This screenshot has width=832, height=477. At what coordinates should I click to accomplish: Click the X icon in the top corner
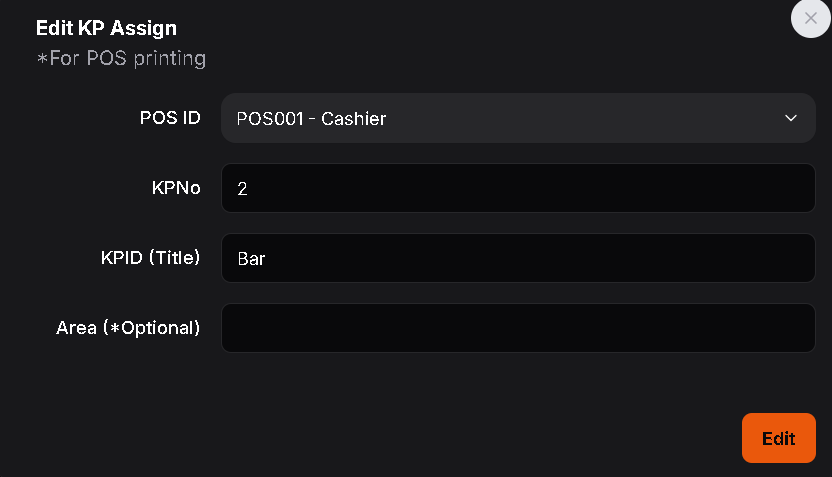810,19
